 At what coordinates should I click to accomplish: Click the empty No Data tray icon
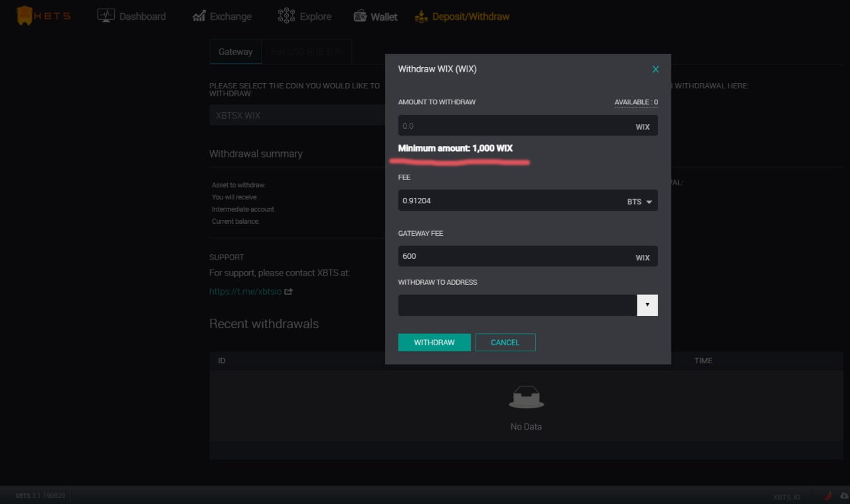(x=527, y=397)
